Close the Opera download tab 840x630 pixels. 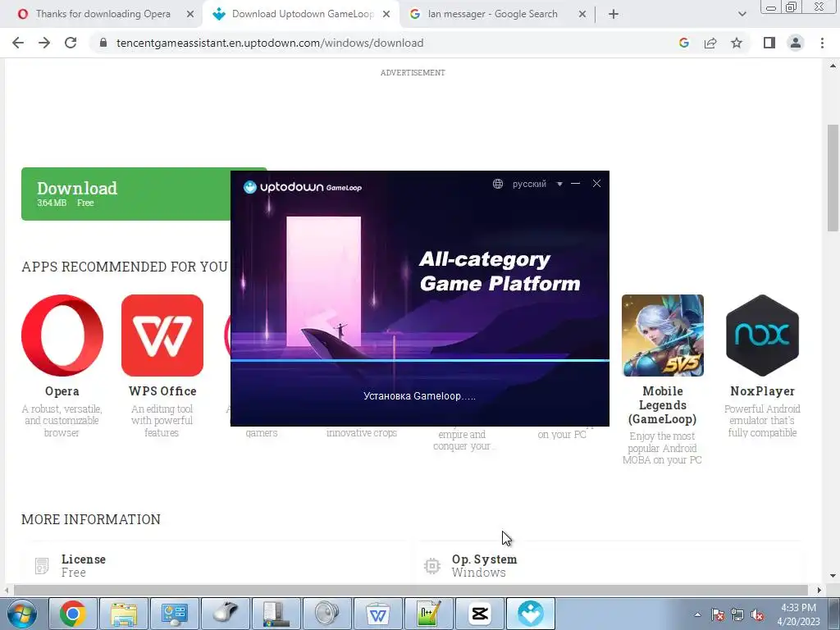point(190,14)
